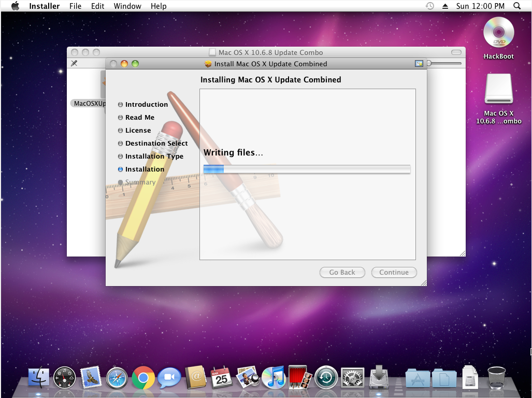Select the Destination Select step
532x398 pixels.
pyautogui.click(x=153, y=143)
